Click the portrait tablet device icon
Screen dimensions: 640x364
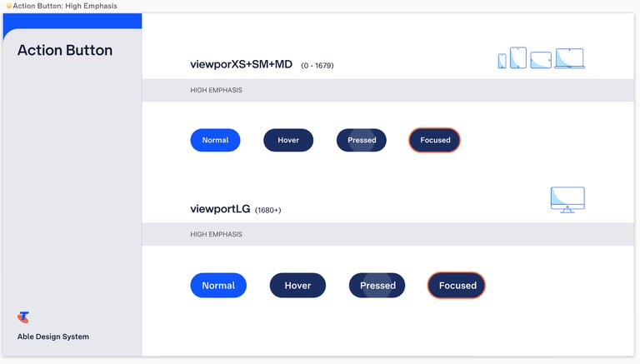tap(518, 57)
